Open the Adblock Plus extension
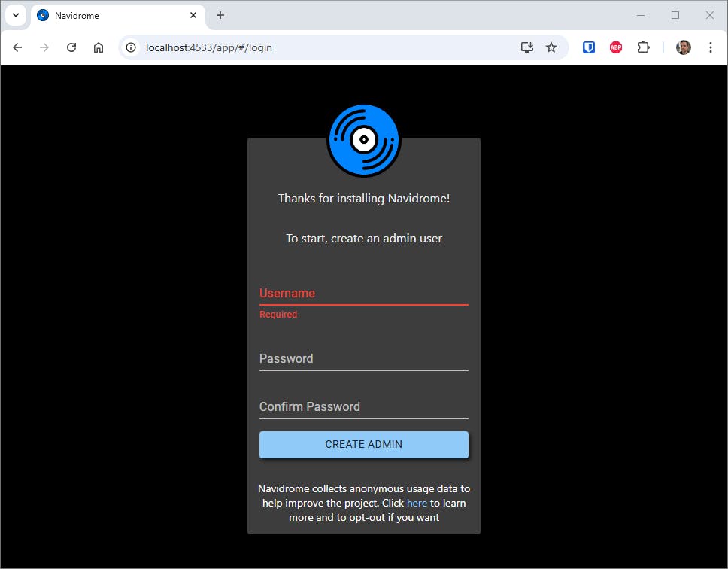Screen dimensions: 728x569 616,47
